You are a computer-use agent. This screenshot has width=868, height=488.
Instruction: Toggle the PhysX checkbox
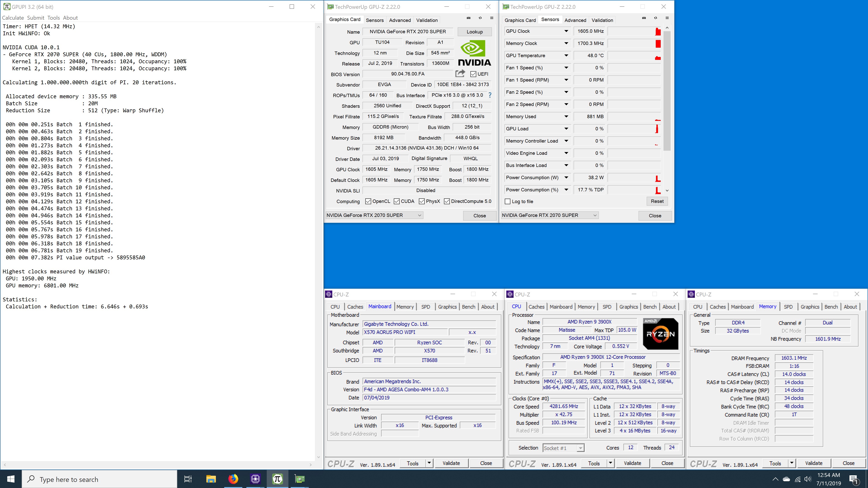[x=422, y=201]
